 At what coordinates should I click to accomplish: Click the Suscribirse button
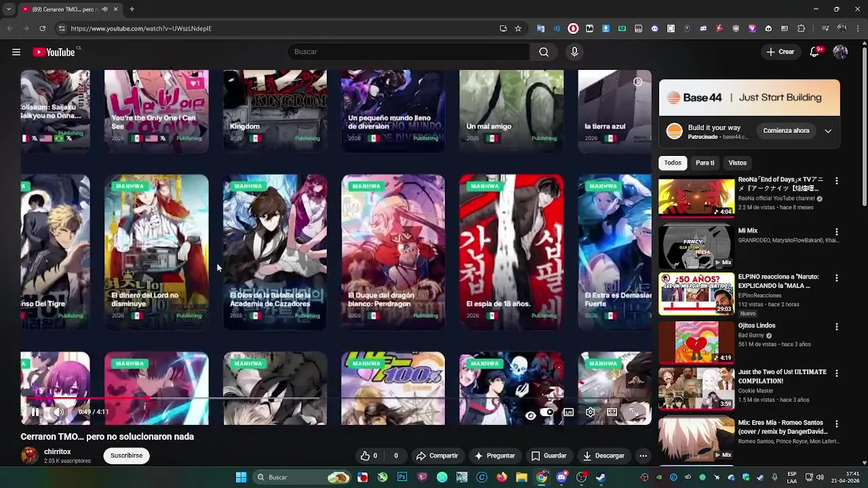pyautogui.click(x=126, y=455)
